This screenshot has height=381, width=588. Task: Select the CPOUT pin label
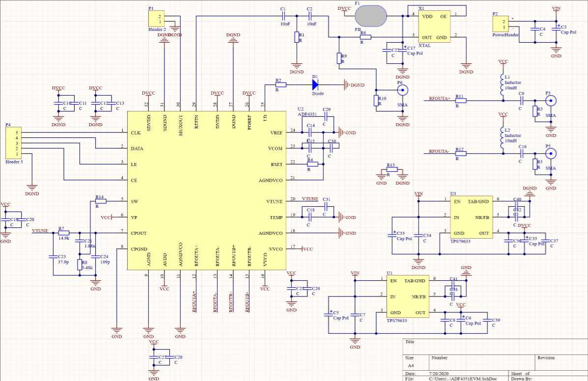139,233
